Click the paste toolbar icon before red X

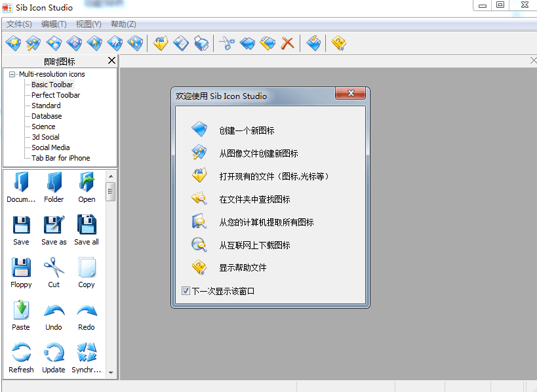pyautogui.click(x=268, y=43)
